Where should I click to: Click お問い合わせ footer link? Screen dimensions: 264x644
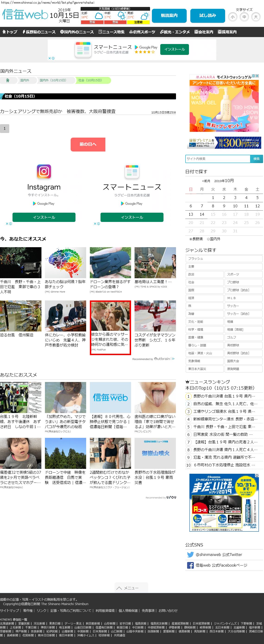(168, 610)
